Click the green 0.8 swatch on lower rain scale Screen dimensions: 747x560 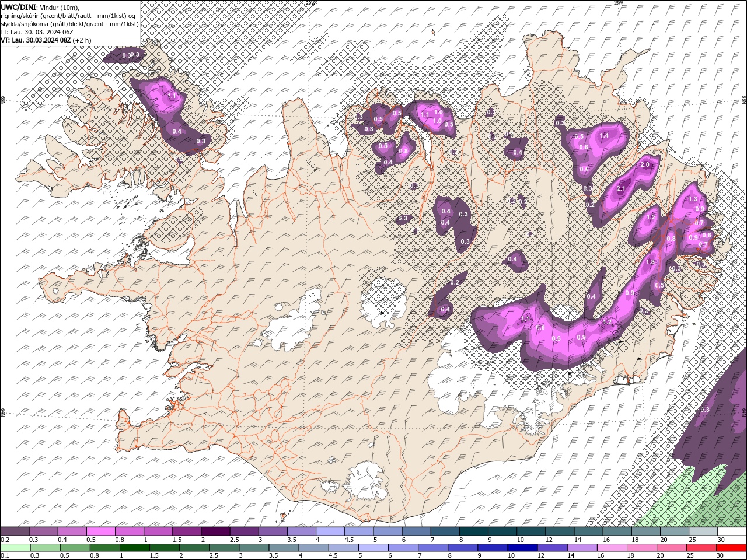[x=105, y=548]
